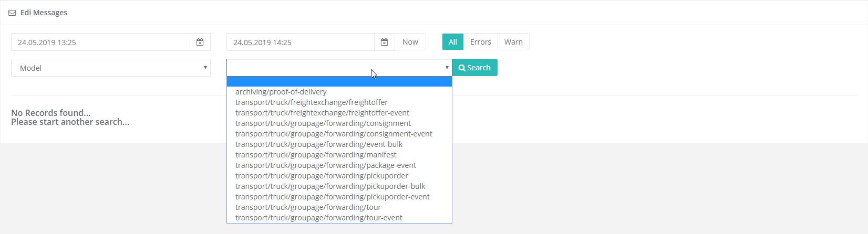Select the All filter toggle
Screen dimensions: 868x234
pyautogui.click(x=452, y=42)
